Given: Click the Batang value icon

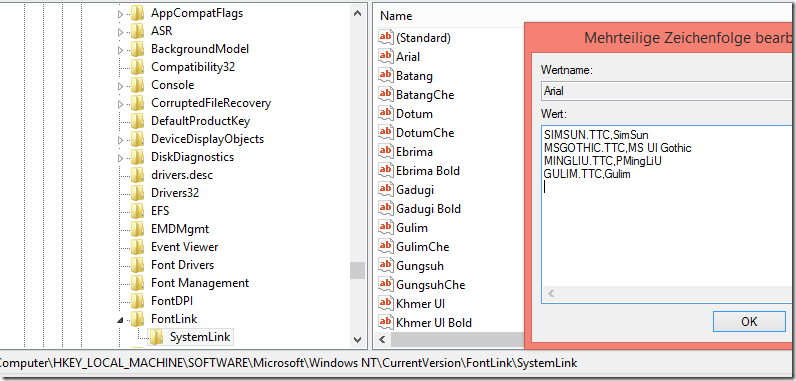Looking at the screenshot, I should pos(386,76).
